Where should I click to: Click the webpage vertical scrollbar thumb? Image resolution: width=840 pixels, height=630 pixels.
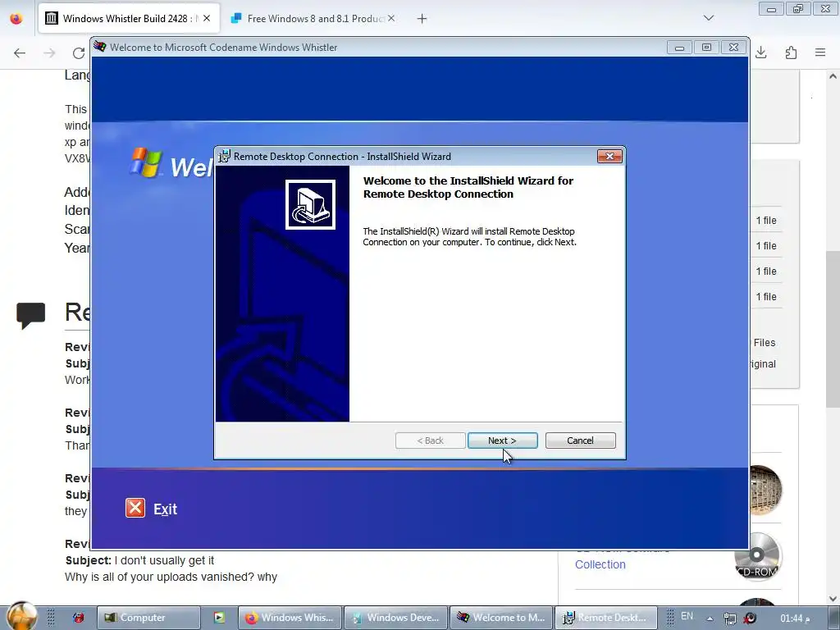click(833, 328)
